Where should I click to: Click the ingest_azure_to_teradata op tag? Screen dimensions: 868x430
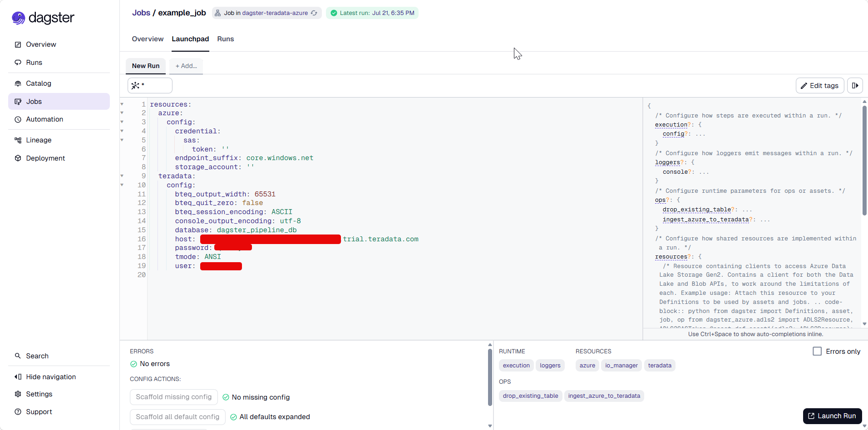coord(604,396)
